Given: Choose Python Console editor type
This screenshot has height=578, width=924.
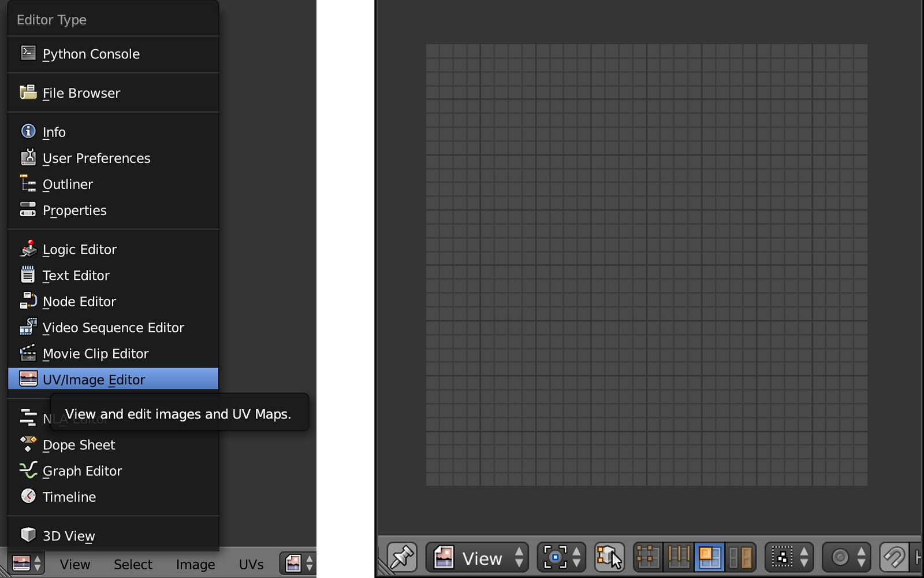Looking at the screenshot, I should 113,54.
